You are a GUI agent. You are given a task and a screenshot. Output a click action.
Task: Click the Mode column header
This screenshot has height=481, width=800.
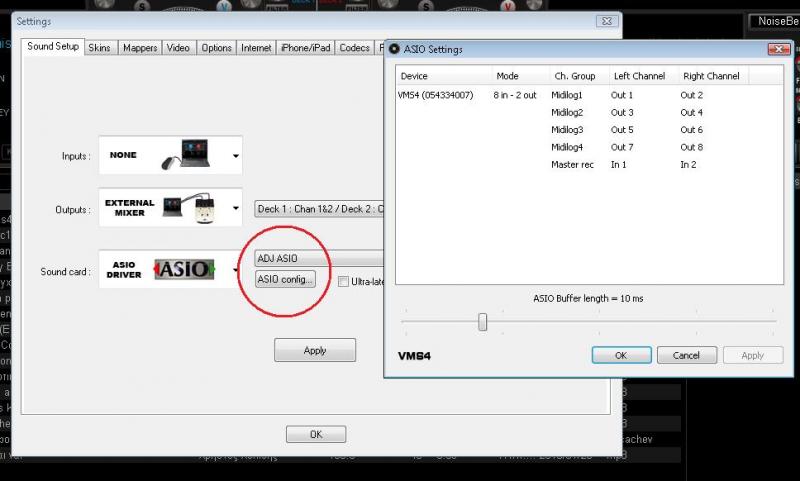520,76
